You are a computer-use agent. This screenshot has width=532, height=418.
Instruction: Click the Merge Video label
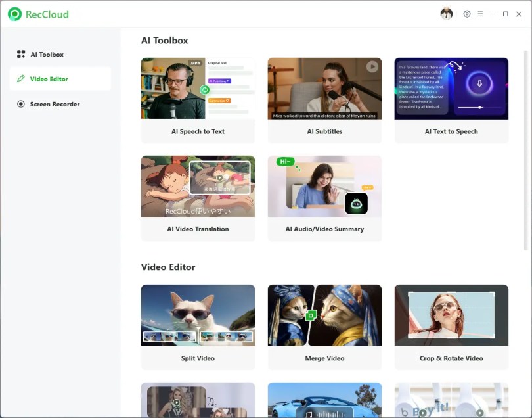click(324, 358)
